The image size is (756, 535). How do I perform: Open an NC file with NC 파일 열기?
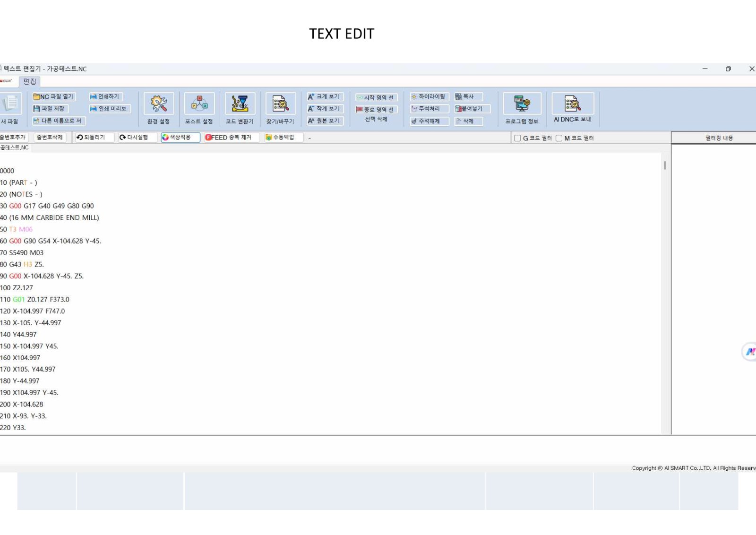point(53,96)
